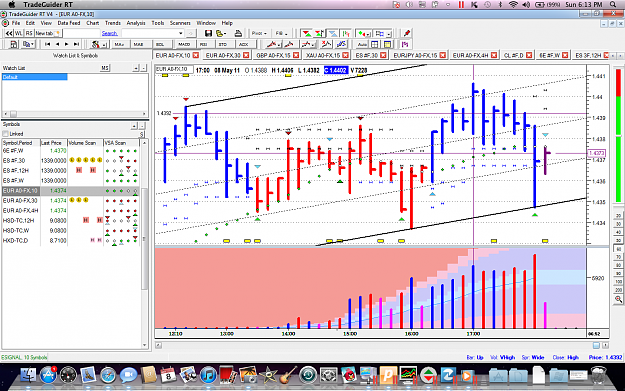Screen dimensions: 625x391
Task: Click the pin icon in the top toolbar
Action: (x=406, y=33)
